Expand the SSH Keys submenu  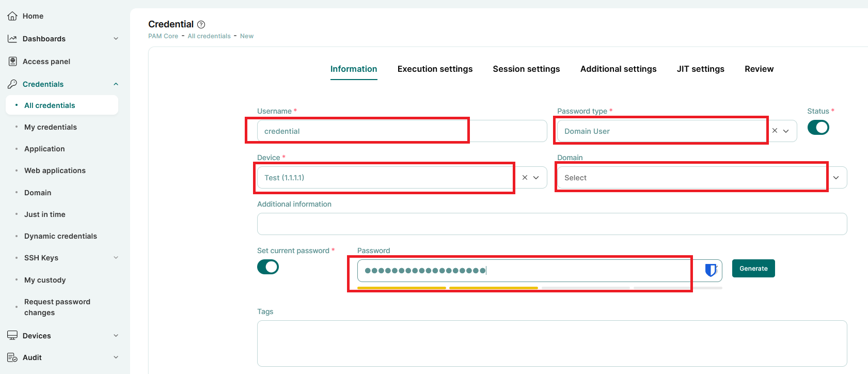click(116, 258)
